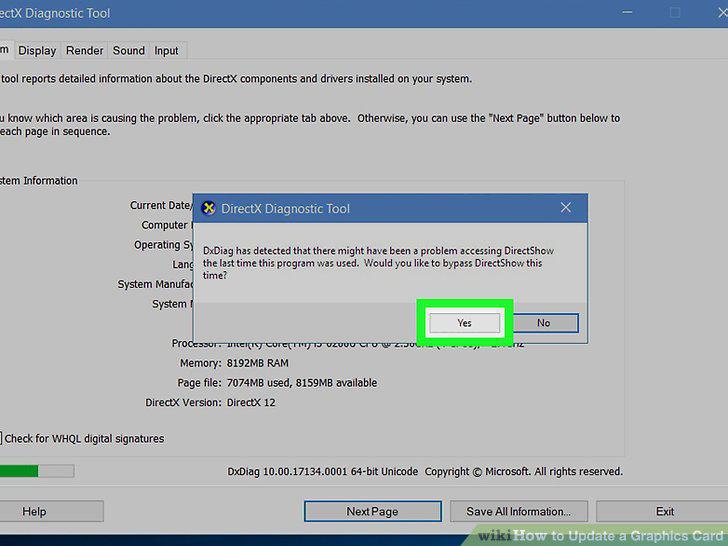The width and height of the screenshot is (728, 546).
Task: Click Yes to bypass DirectShow
Action: pyautogui.click(x=464, y=323)
